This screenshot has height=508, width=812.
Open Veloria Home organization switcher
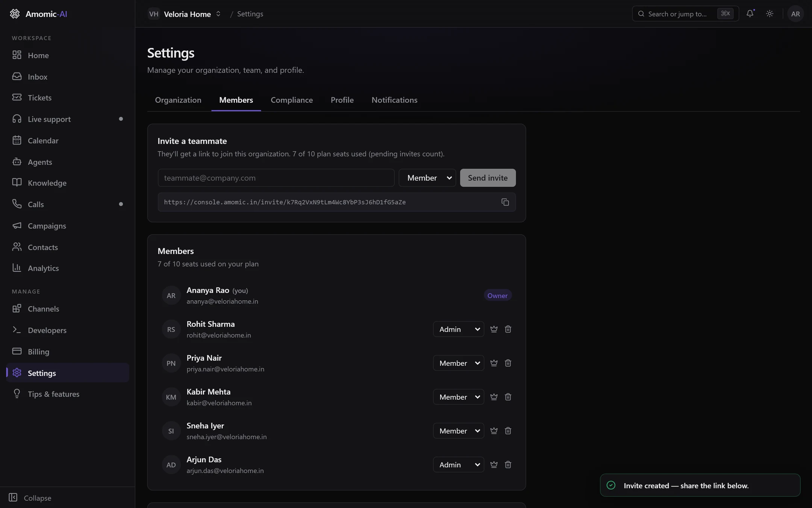coord(184,14)
